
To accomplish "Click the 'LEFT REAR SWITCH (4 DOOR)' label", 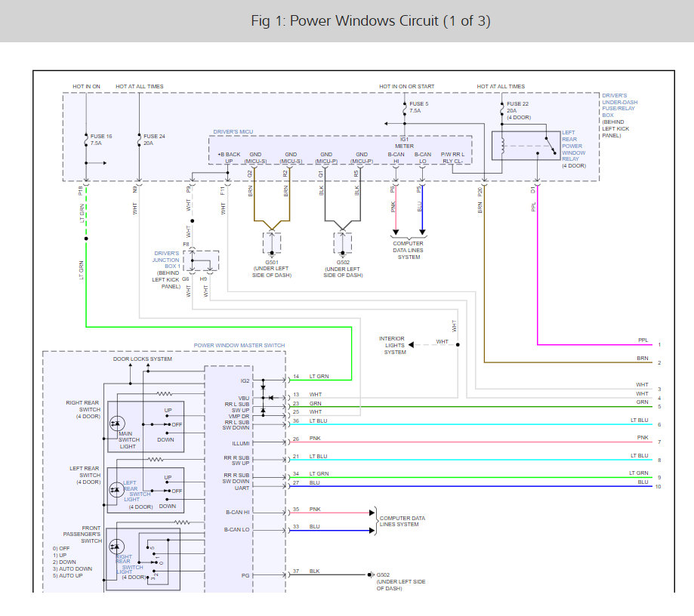I will [85, 475].
